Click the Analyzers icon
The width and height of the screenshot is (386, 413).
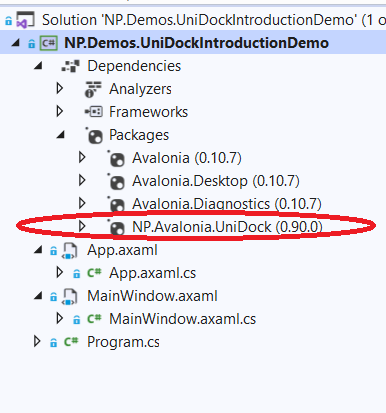tap(93, 89)
